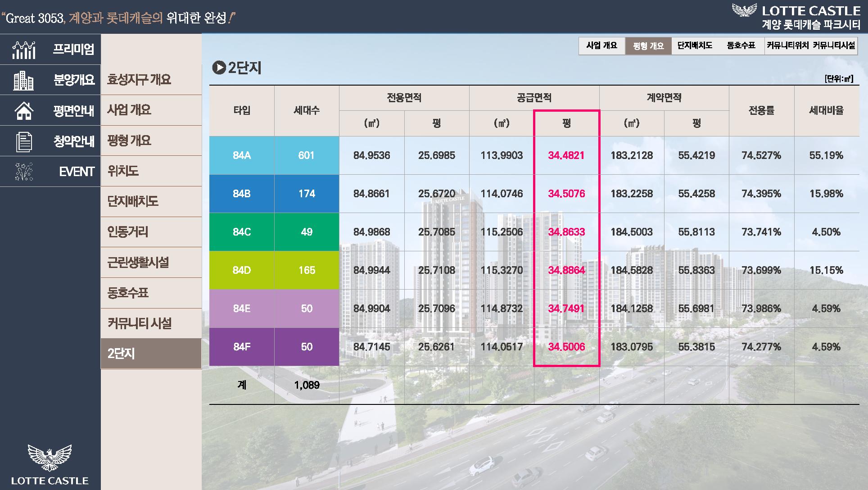Click the 84.9536 exclusive area value
Screen dimensions: 868x490
pos(372,155)
